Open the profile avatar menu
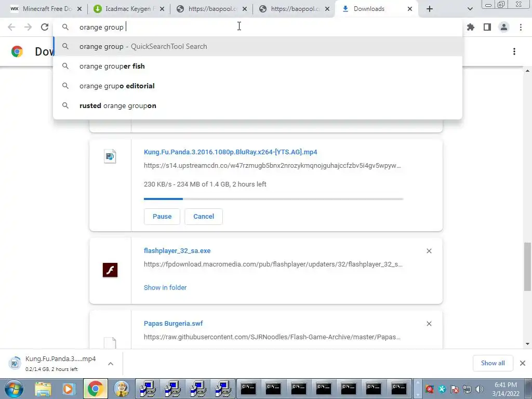532x399 pixels. tap(504, 27)
